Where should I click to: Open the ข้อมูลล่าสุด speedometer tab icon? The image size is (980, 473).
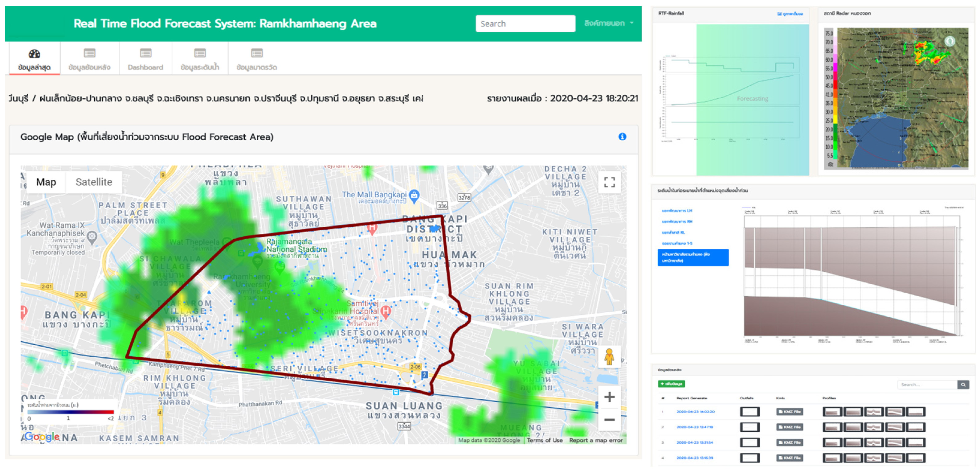(34, 54)
